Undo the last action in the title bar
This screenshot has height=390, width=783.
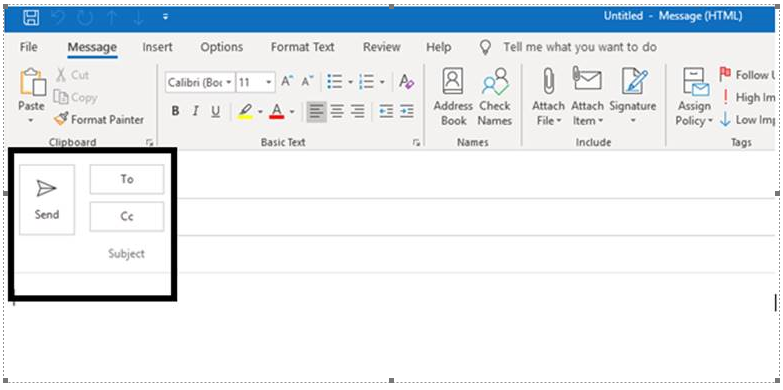click(58, 17)
